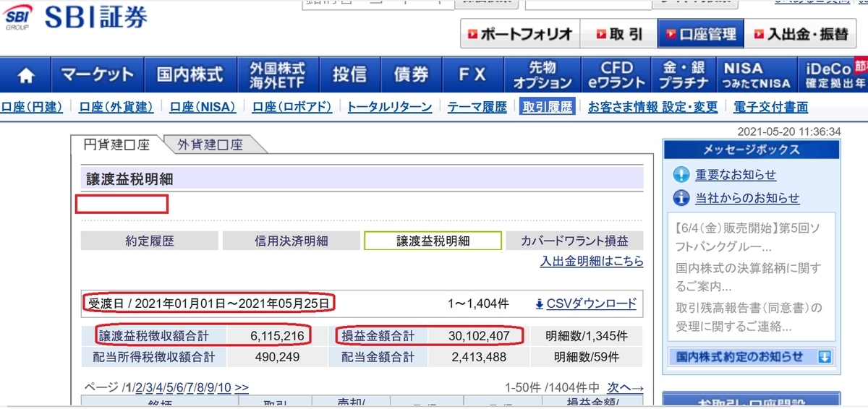Image resolution: width=868 pixels, height=409 pixels.
Task: Open the FX menu
Action: tap(472, 75)
